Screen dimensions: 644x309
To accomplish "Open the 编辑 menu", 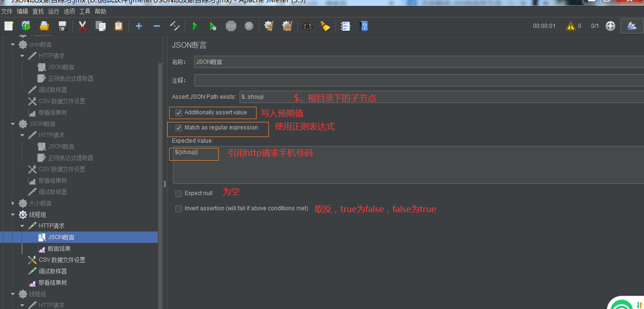I will click(22, 11).
